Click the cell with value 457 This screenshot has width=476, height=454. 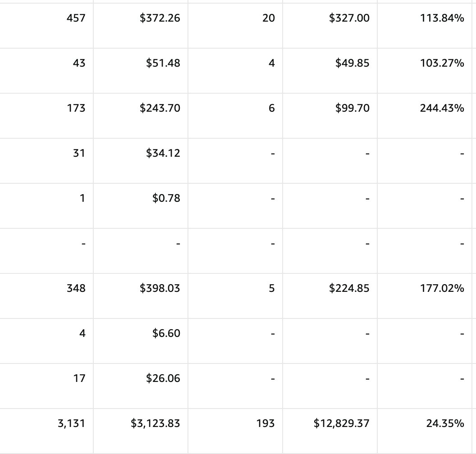coord(46,26)
